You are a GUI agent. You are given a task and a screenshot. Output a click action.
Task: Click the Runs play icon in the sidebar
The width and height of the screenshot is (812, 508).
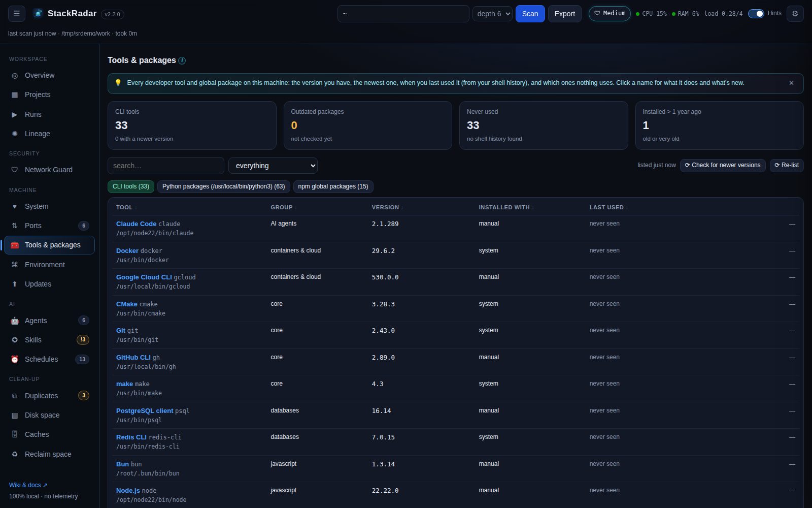tap(15, 114)
